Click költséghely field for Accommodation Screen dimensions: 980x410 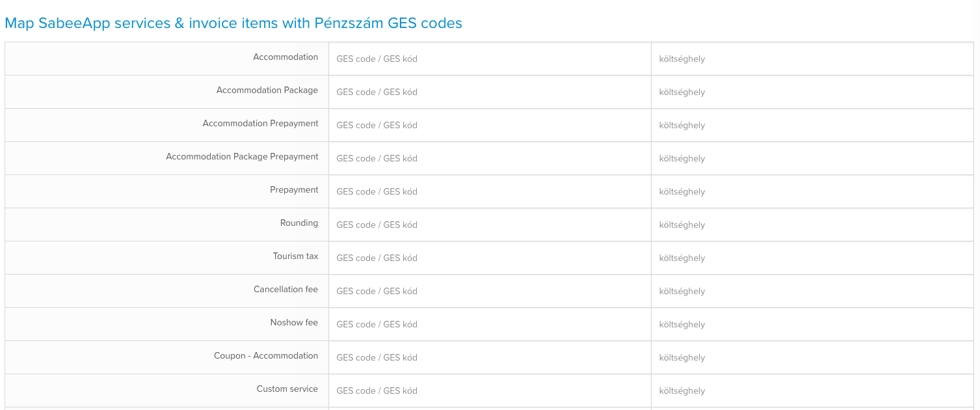[813, 59]
